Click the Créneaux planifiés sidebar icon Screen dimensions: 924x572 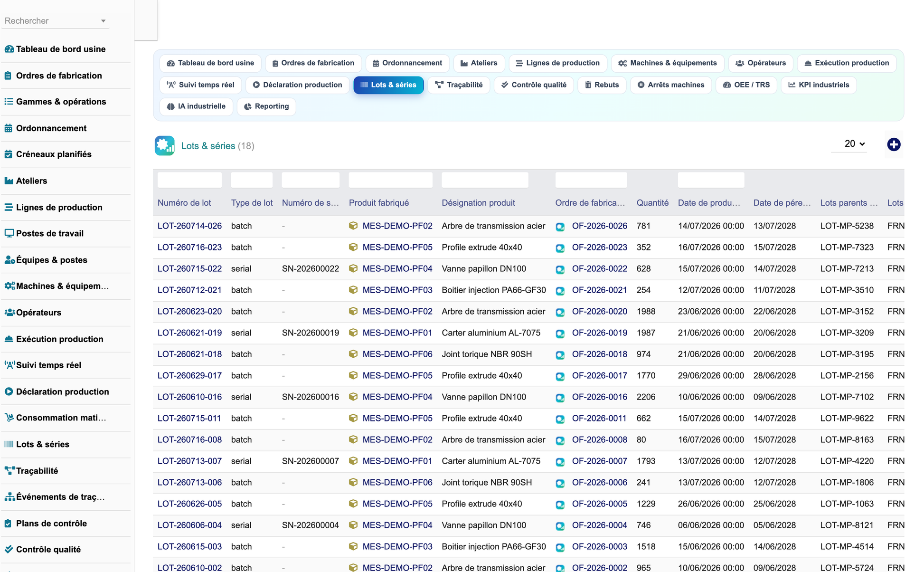pos(9,154)
